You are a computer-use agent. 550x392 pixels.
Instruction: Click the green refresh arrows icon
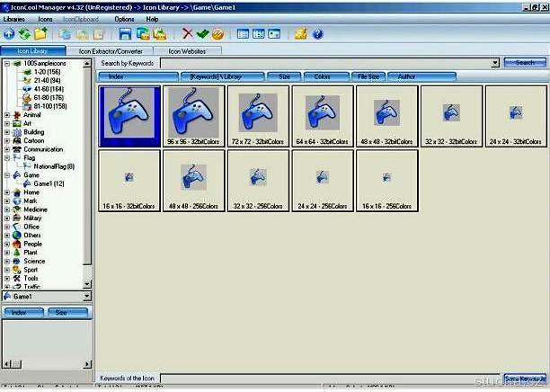[24, 34]
